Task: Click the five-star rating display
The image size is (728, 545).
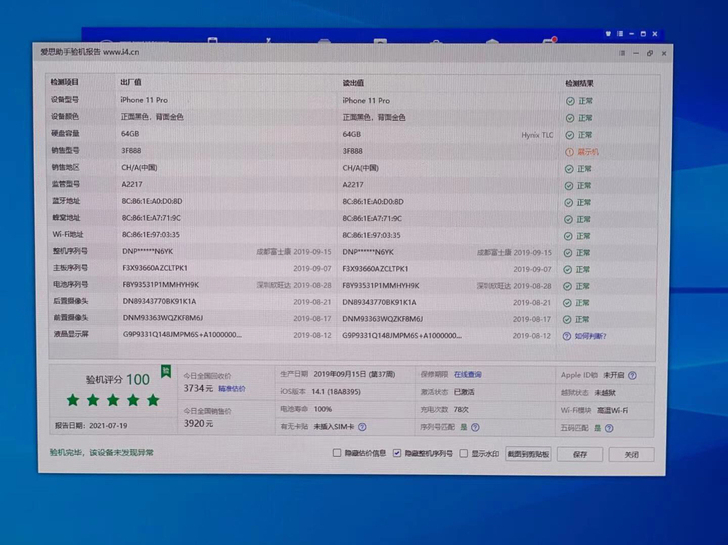Action: click(113, 400)
